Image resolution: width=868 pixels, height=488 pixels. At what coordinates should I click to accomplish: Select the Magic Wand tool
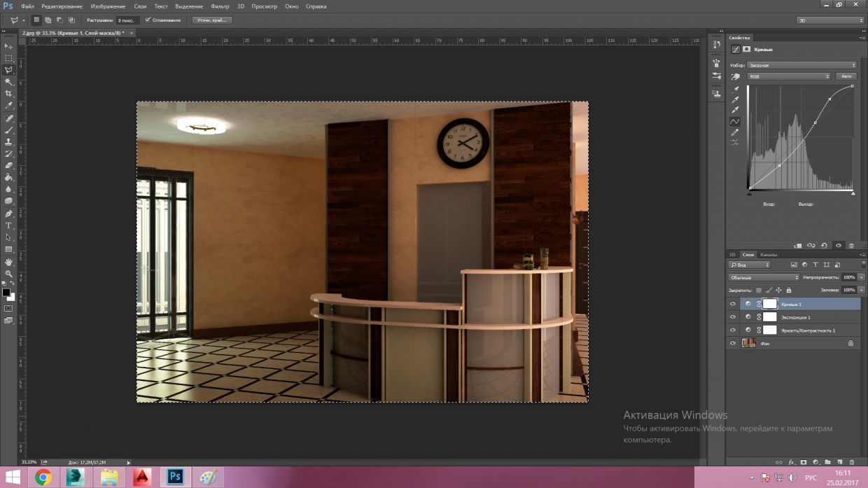coord(9,82)
